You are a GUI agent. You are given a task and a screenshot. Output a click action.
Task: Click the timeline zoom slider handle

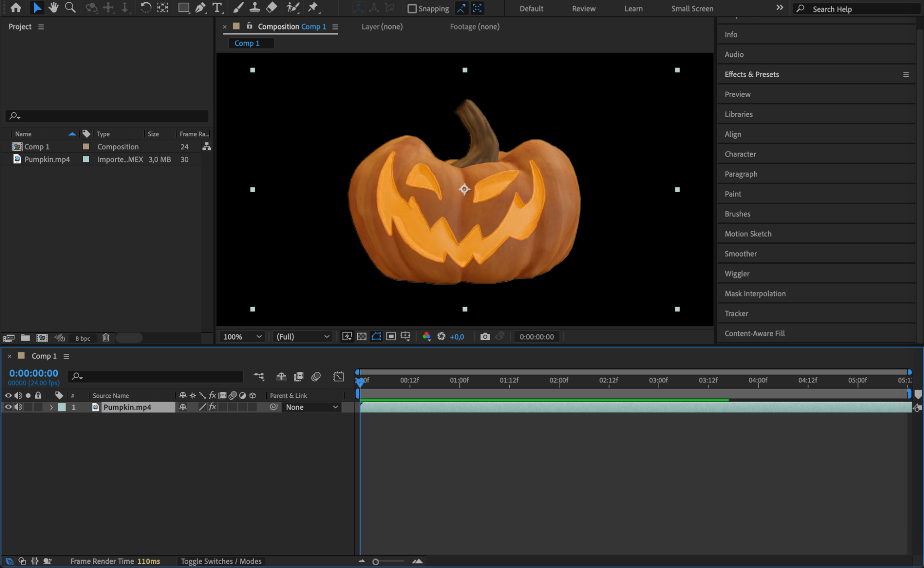[x=375, y=562]
